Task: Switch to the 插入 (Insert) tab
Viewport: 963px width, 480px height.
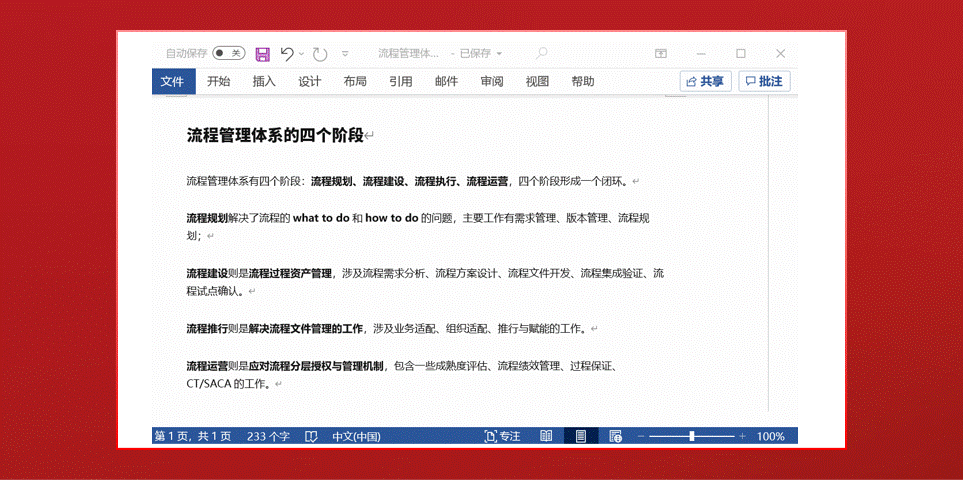Action: click(x=264, y=82)
